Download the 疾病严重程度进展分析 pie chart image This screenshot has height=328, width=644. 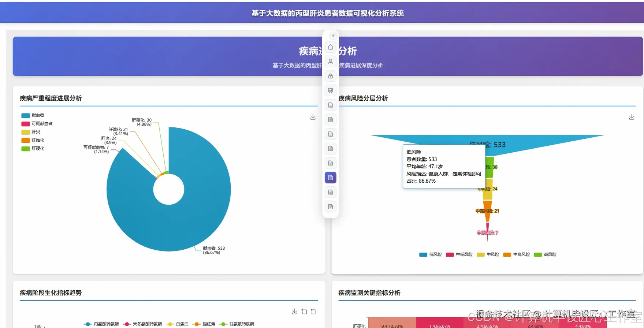coord(313,117)
